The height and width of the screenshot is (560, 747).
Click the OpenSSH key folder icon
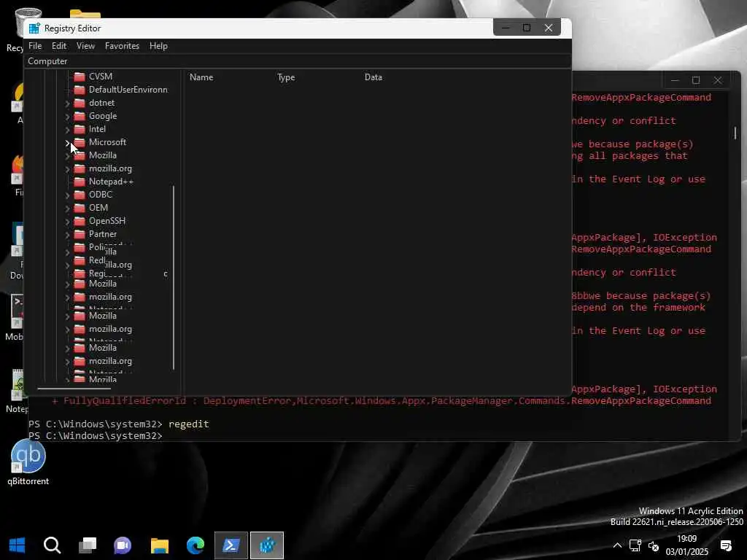tap(80, 221)
